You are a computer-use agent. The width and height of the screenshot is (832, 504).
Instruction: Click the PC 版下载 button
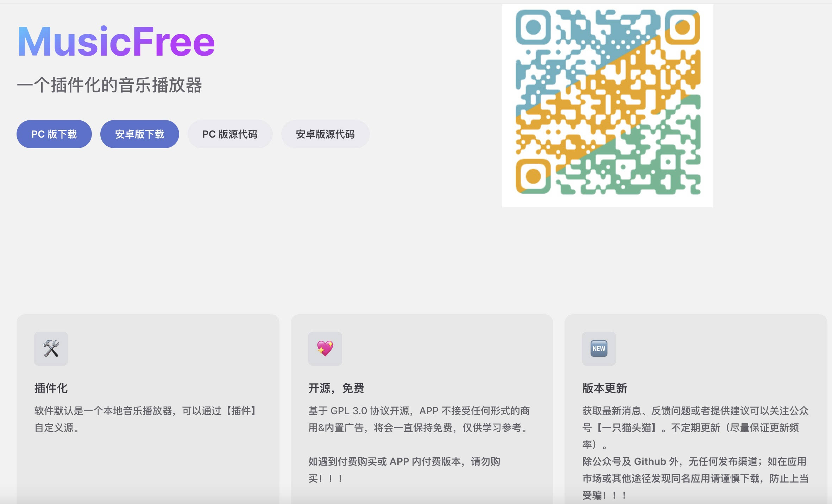pyautogui.click(x=54, y=134)
